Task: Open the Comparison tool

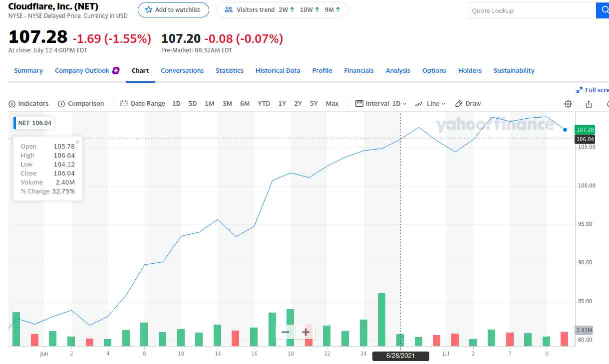Action: tap(81, 104)
